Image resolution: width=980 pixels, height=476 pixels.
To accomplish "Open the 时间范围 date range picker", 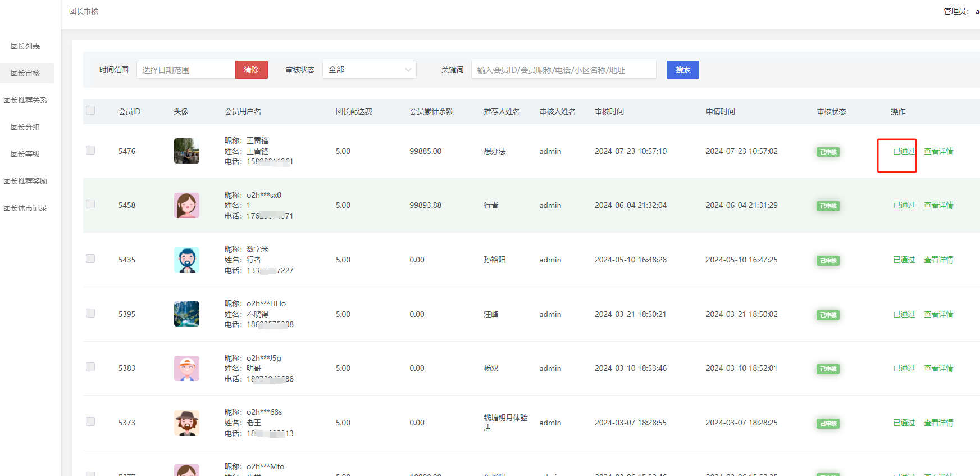I will pyautogui.click(x=186, y=70).
